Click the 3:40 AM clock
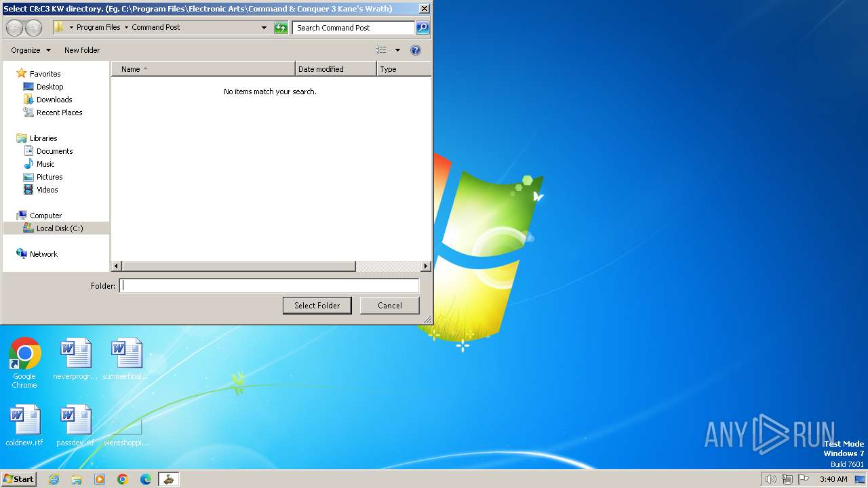 coord(833,479)
